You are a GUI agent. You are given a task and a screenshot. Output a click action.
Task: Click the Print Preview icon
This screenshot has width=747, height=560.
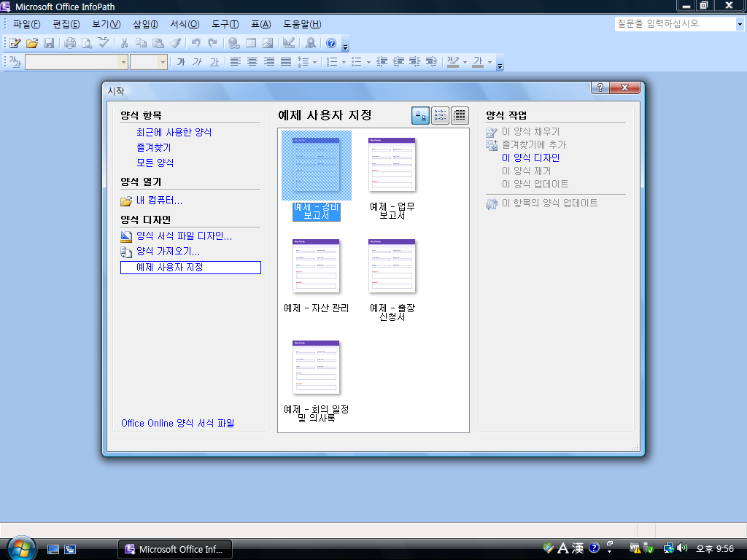(87, 43)
